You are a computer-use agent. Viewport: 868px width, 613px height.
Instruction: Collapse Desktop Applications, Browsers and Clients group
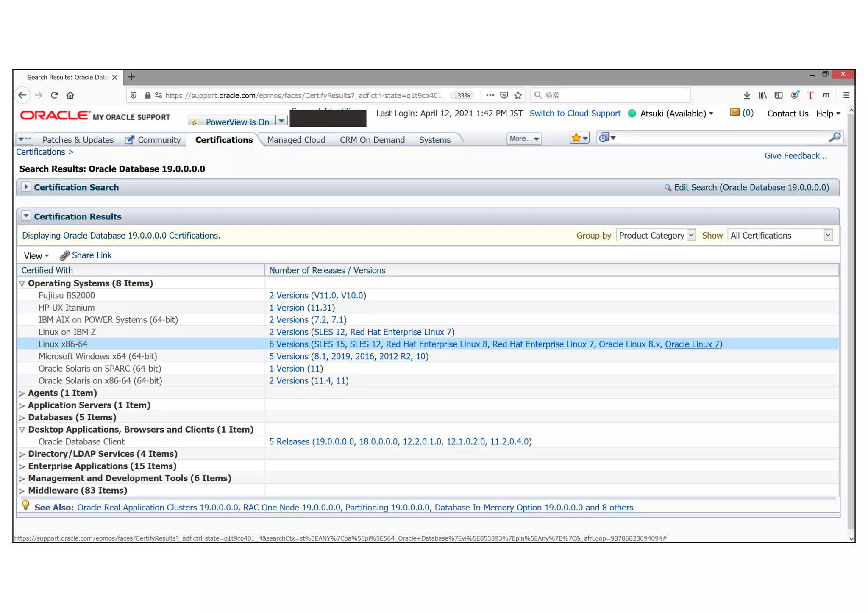tap(22, 430)
